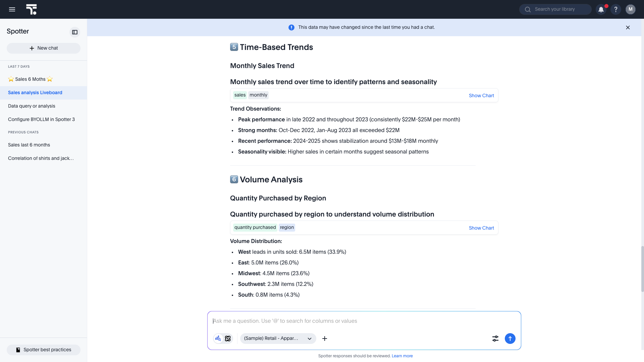This screenshot has width=644, height=362.
Task: Start a New chat
Action: [44, 48]
